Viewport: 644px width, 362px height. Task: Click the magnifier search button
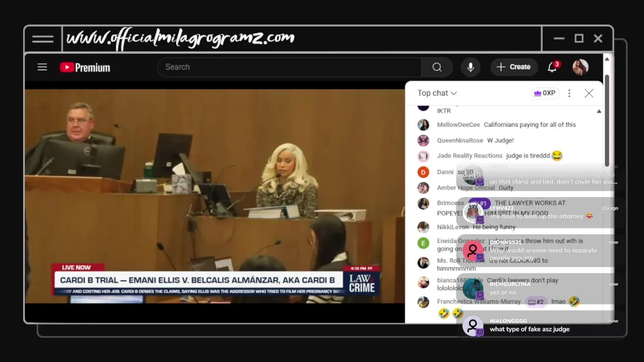tap(437, 67)
